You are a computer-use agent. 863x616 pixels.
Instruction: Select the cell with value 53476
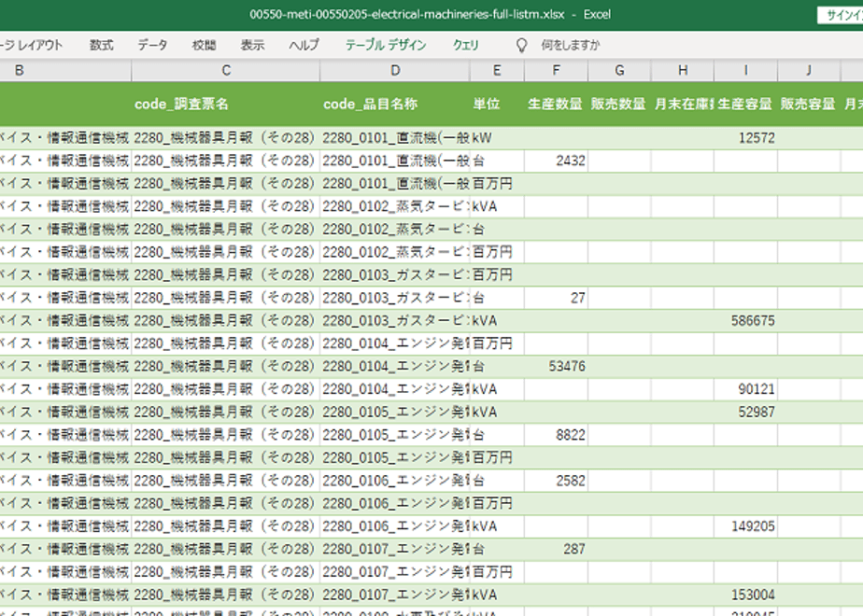556,366
